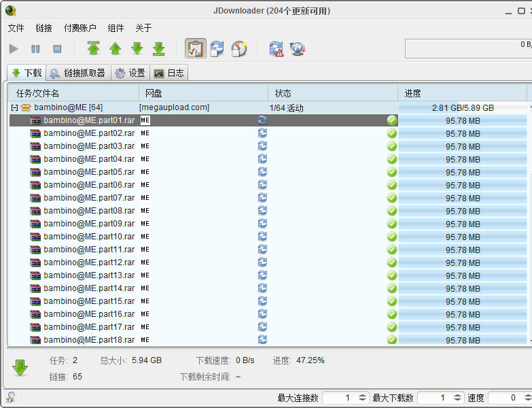Select the bambino@ME [64] package row
532x408 pixels.
click(268, 107)
